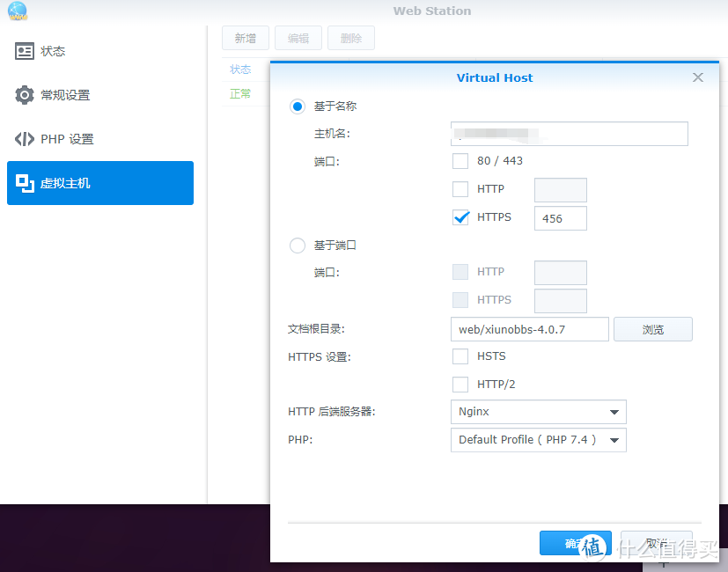Close the Virtual Host dialog

point(698,77)
